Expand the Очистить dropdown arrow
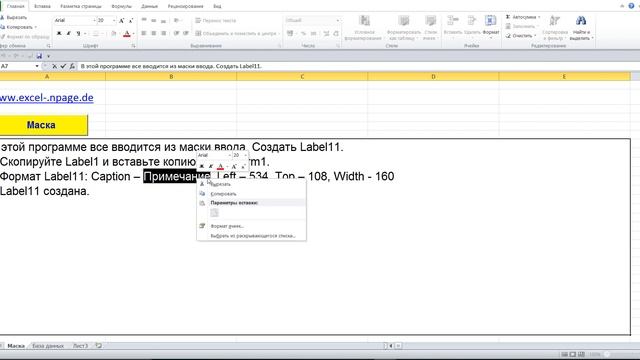Screen dimensions: 640x360 (x=535, y=36)
